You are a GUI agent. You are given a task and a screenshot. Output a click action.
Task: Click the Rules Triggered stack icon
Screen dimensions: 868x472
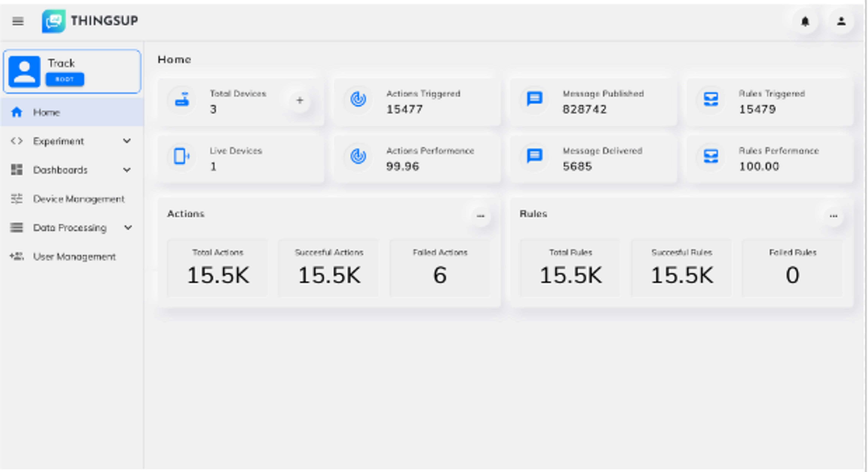coord(711,99)
